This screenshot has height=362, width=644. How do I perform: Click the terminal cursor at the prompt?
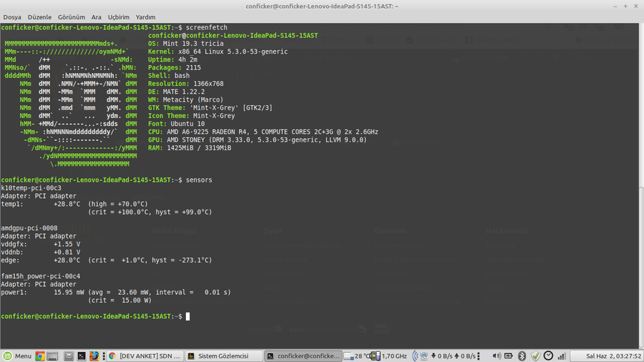(x=187, y=316)
